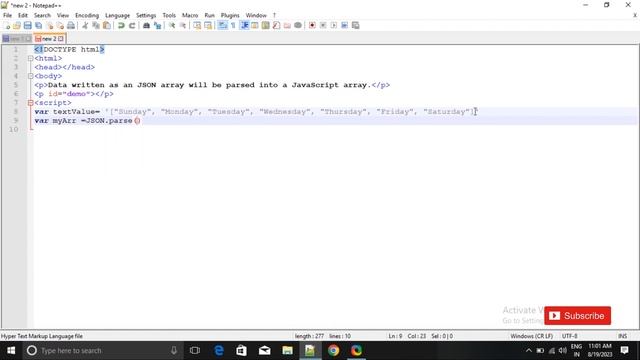Open a file using the Open toolbar icon

[17, 25]
